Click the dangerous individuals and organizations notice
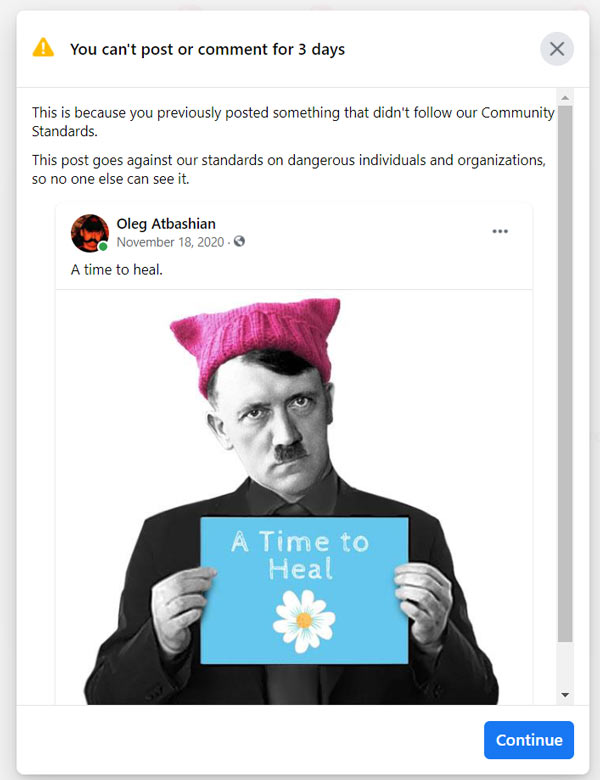 pos(289,170)
